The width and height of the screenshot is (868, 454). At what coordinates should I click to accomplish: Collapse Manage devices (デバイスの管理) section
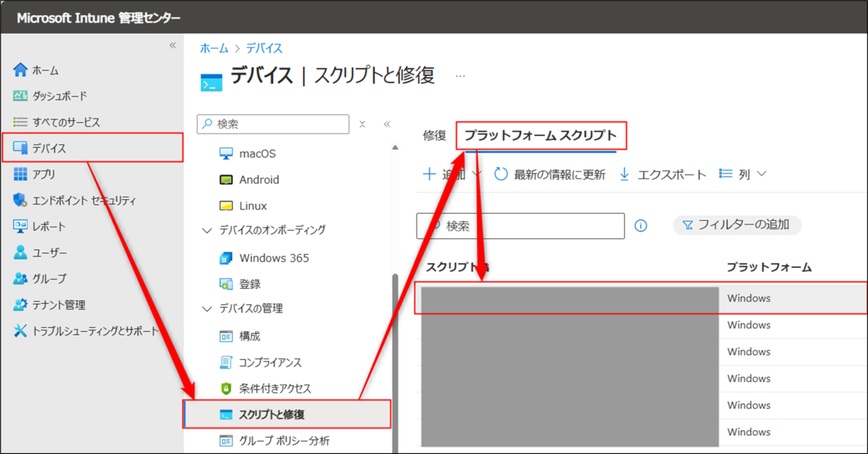point(205,308)
